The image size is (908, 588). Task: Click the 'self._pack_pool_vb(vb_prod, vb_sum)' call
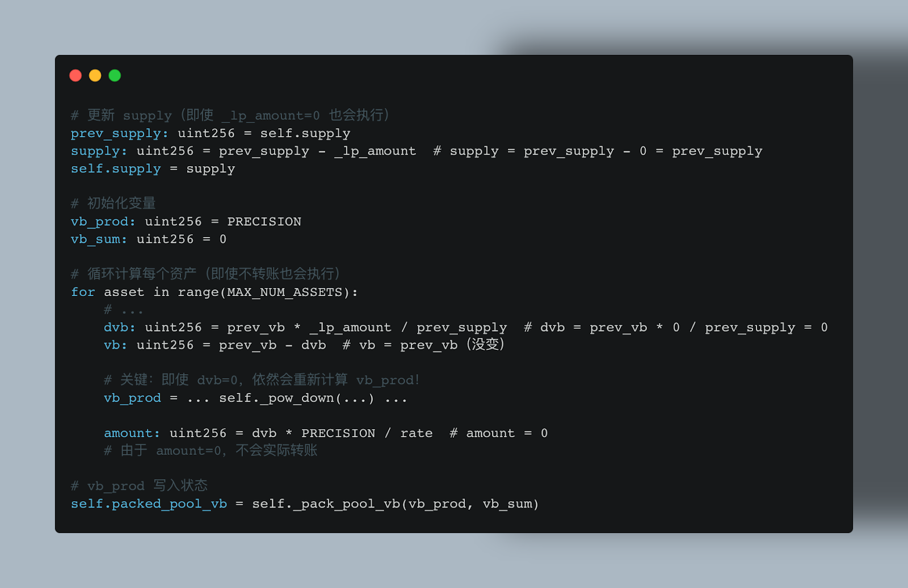coord(395,504)
